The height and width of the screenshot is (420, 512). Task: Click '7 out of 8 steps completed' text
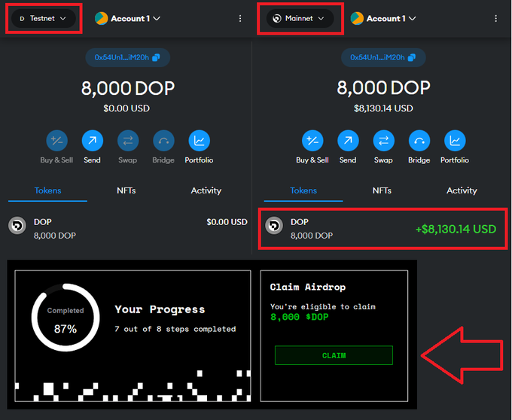point(175,329)
